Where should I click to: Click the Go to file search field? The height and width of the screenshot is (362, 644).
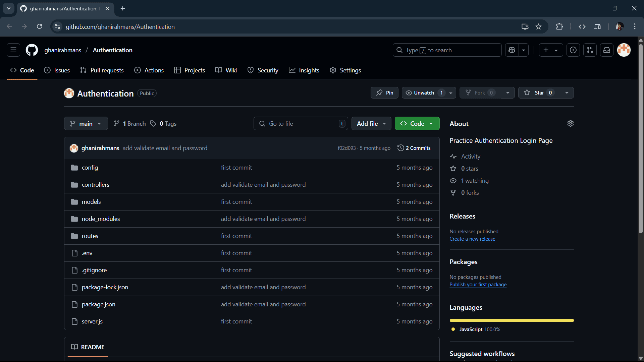[301, 124]
